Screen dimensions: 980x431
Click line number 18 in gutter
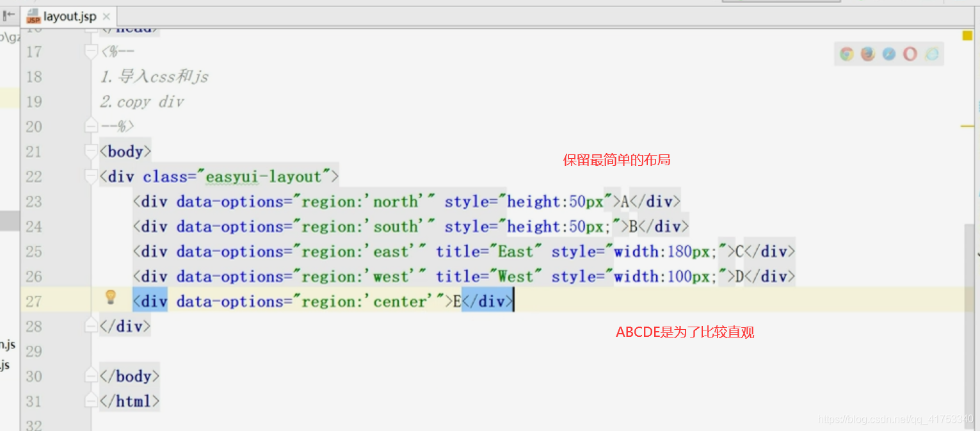[34, 77]
